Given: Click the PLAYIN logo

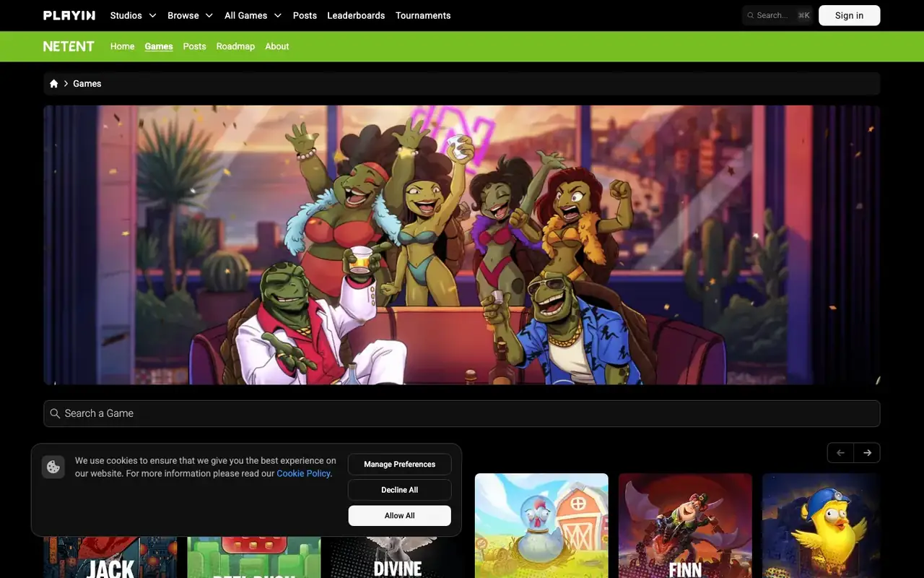Looking at the screenshot, I should click(x=69, y=15).
